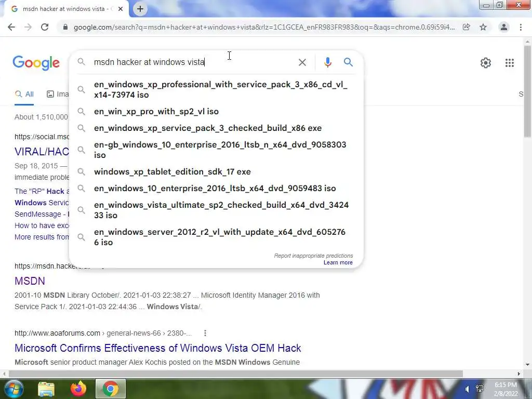The width and height of the screenshot is (532, 399).
Task: Click the vertical scrollbar down arrow
Action: coord(527,365)
